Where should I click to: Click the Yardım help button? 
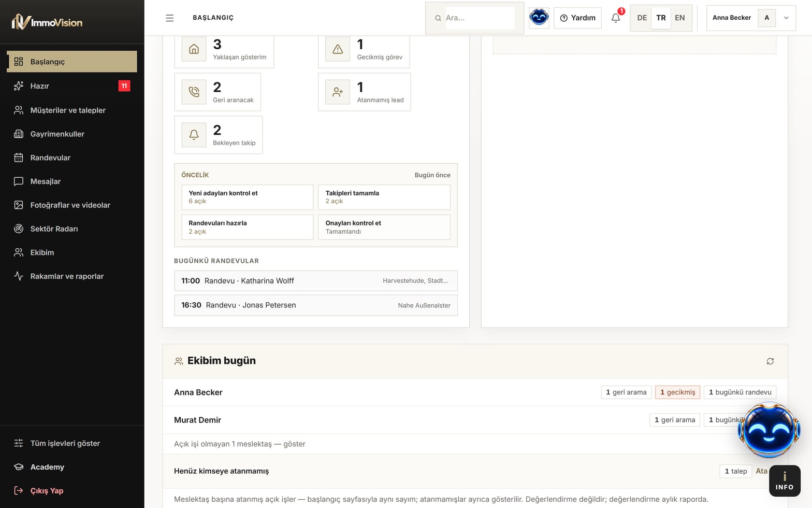[x=577, y=18]
